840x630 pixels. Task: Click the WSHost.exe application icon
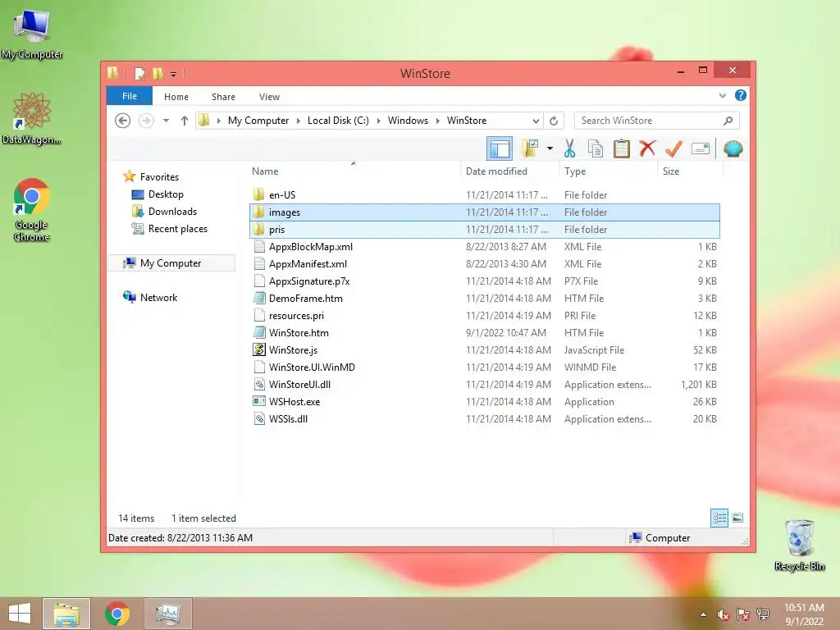259,401
